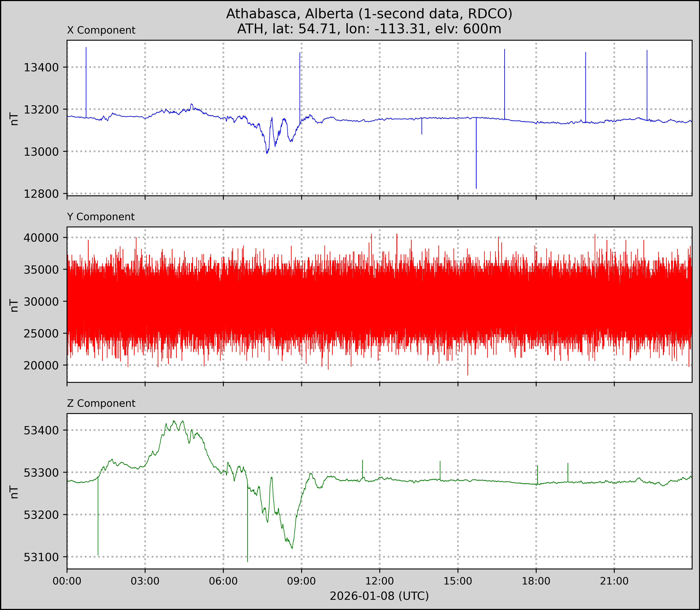Click the Athabasca, Alberta plot title

coord(369,14)
